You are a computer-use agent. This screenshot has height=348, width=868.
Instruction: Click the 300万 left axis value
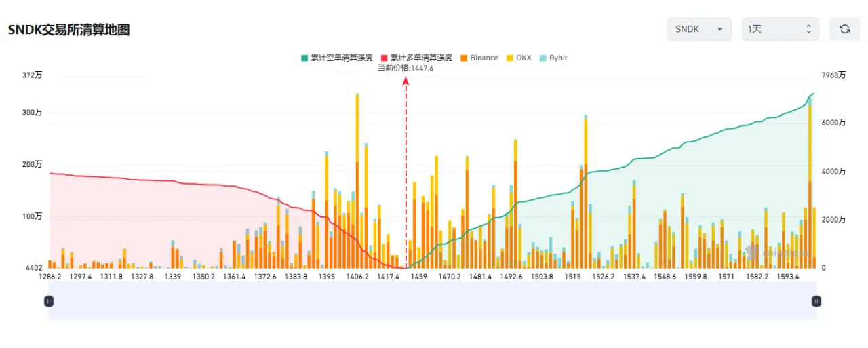point(32,112)
